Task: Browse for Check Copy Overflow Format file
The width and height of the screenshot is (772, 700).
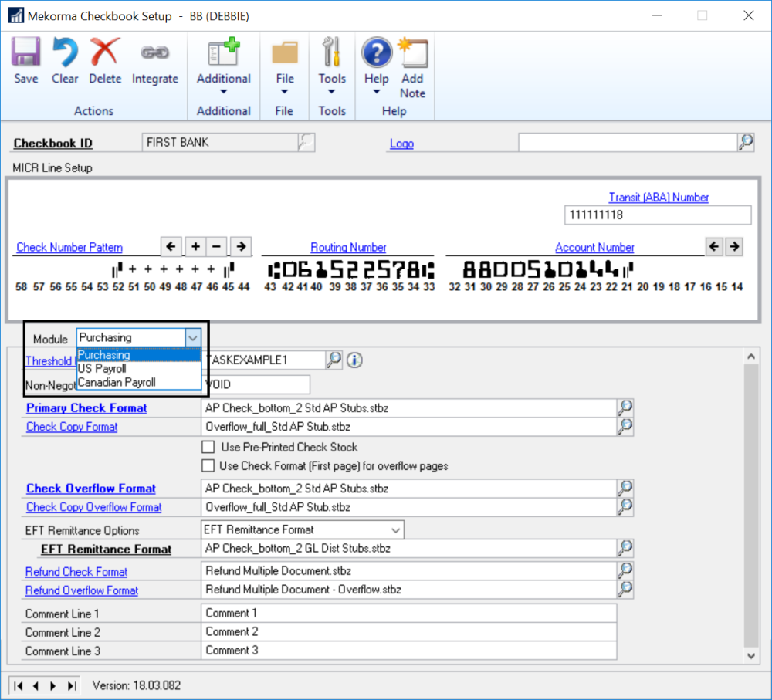Action: [x=625, y=506]
